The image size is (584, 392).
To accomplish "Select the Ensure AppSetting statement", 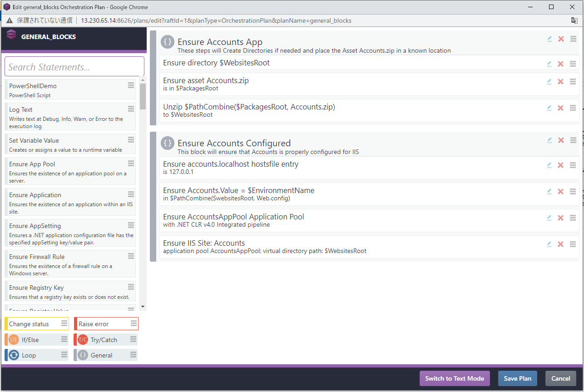I will [70, 233].
